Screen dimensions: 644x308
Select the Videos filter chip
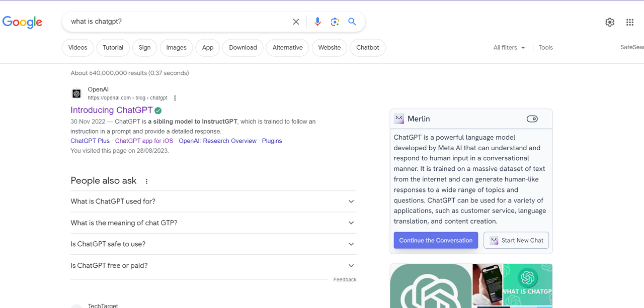77,48
